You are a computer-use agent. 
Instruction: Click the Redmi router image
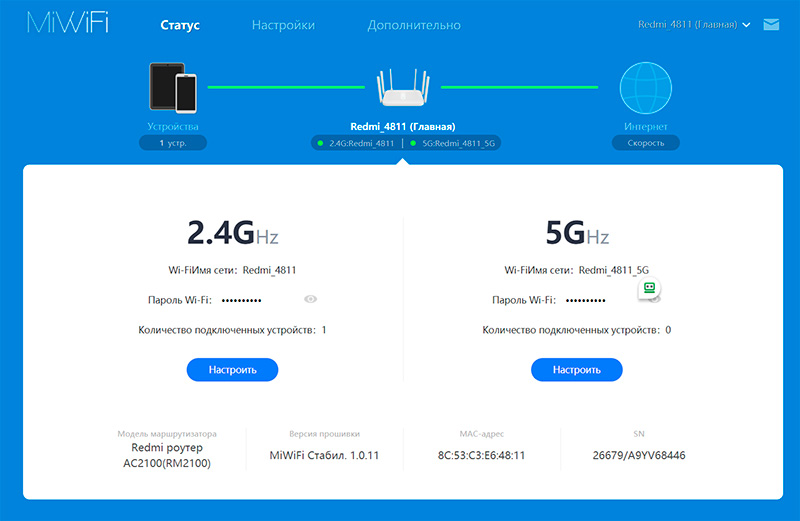(403, 89)
